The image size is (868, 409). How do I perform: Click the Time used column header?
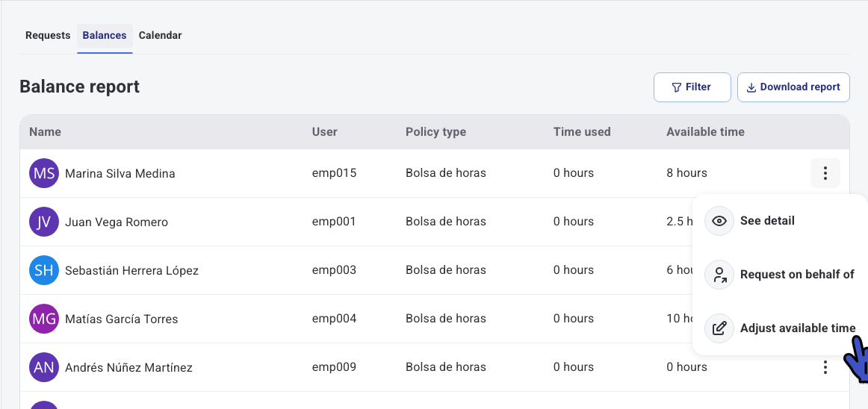pos(582,131)
